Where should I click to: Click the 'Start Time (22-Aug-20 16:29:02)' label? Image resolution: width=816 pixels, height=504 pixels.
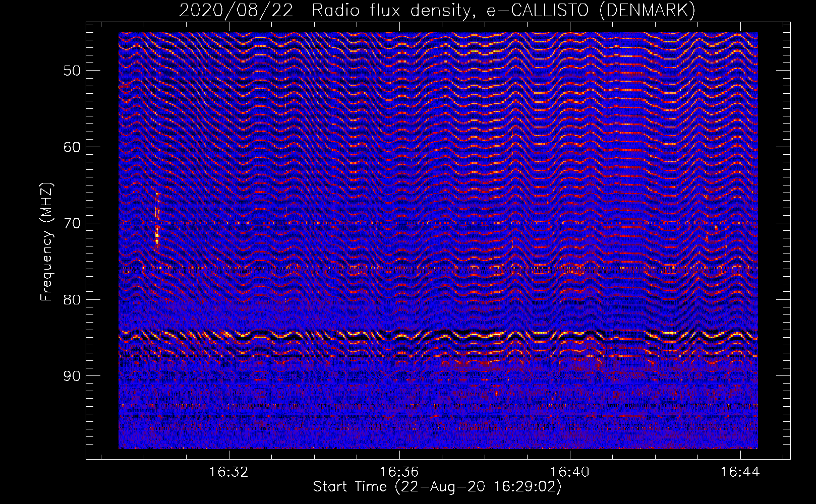pos(437,487)
